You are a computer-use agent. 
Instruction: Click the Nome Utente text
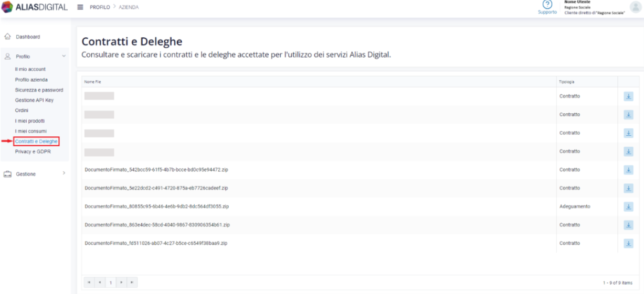coord(576,2)
